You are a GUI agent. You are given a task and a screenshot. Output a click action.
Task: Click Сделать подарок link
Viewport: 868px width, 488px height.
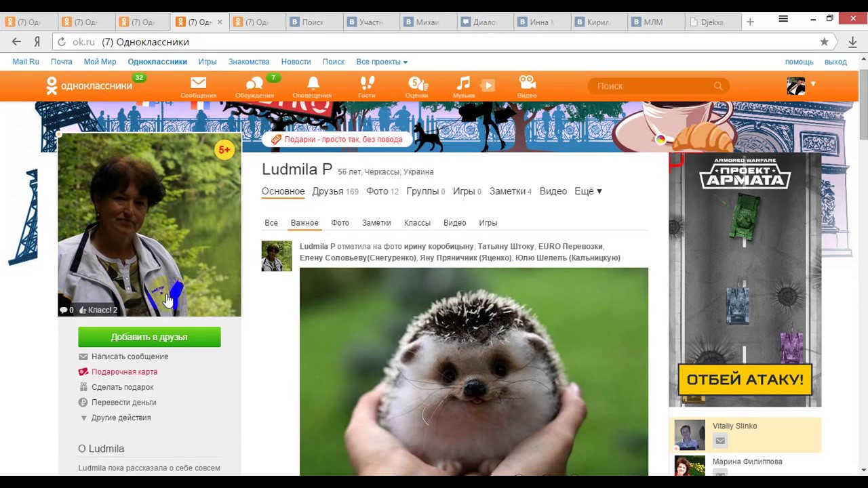click(122, 387)
